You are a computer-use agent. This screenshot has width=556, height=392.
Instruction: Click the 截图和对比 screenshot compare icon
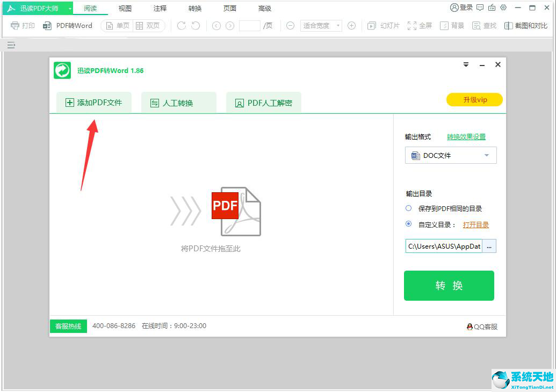click(522, 25)
